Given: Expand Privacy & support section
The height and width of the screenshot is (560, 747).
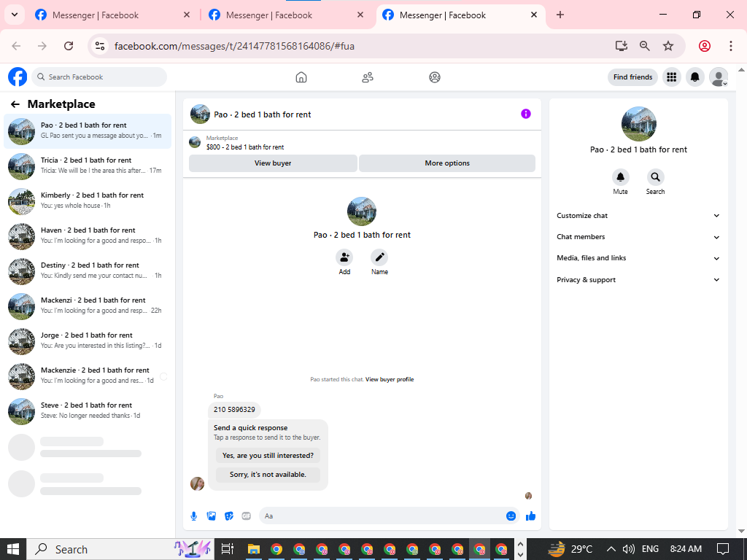Looking at the screenshot, I should (x=638, y=280).
